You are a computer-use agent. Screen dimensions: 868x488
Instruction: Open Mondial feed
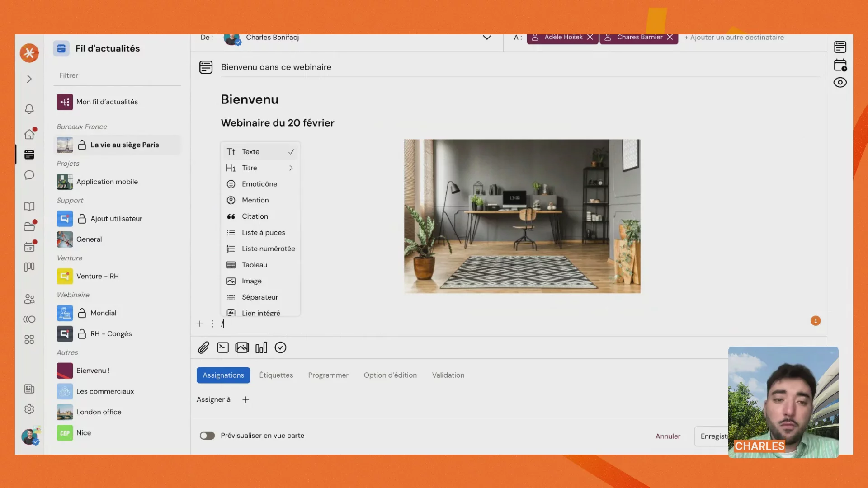(117, 313)
